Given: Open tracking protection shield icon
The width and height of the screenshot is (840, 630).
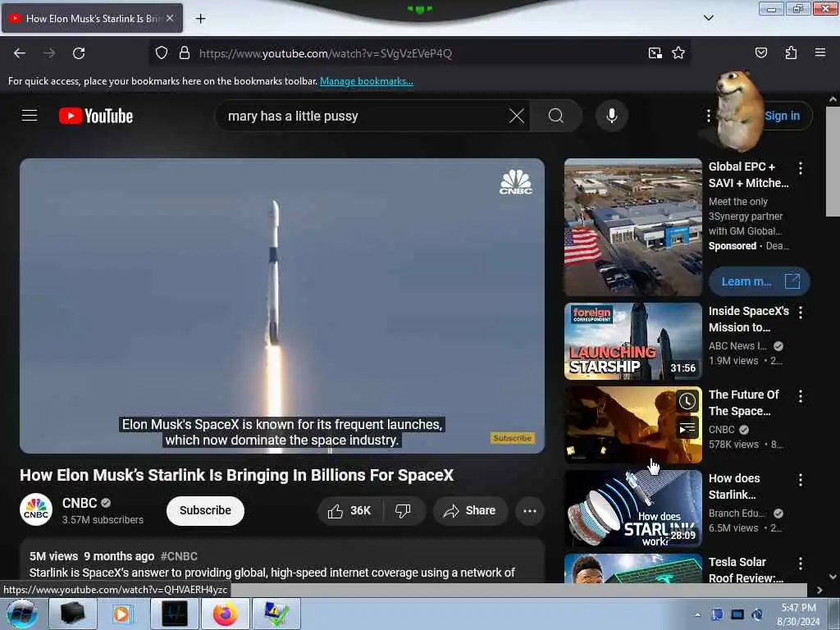Looking at the screenshot, I should 162,53.
